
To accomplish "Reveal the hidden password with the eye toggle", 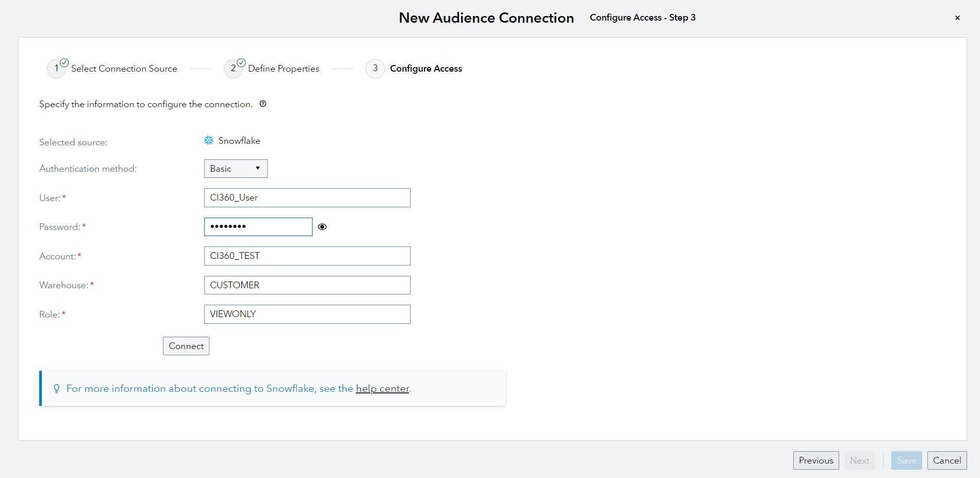I will tap(322, 226).
